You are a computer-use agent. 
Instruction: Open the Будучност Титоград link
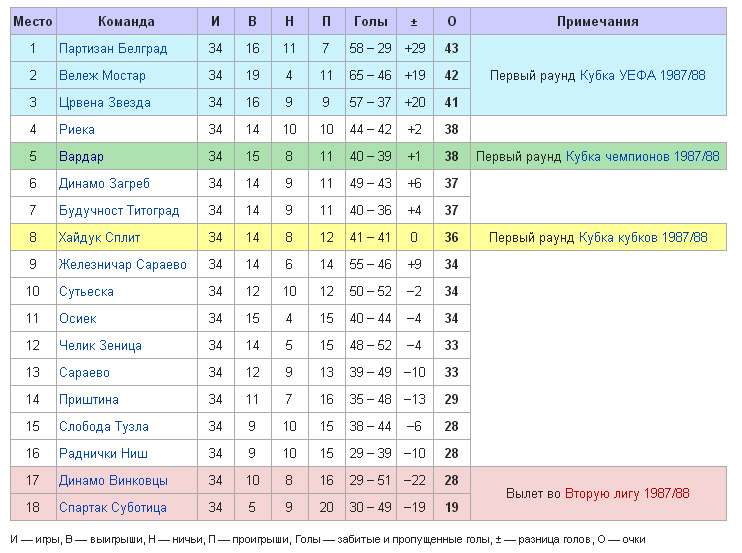119,210
